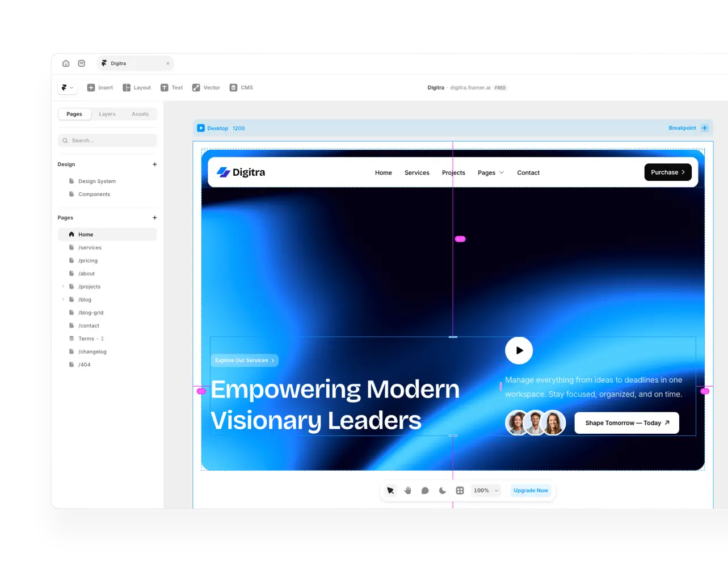Click the Explore Our Services badge
728x567 pixels.
coord(245,361)
